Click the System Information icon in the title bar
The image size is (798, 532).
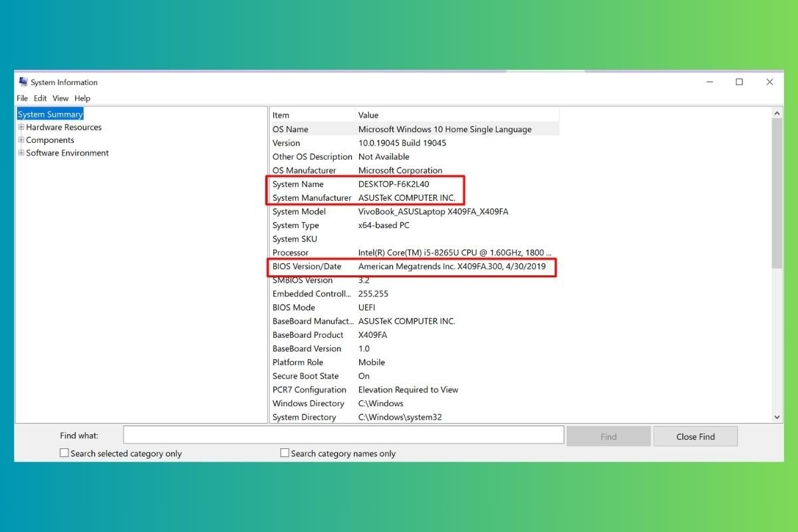pyautogui.click(x=23, y=81)
